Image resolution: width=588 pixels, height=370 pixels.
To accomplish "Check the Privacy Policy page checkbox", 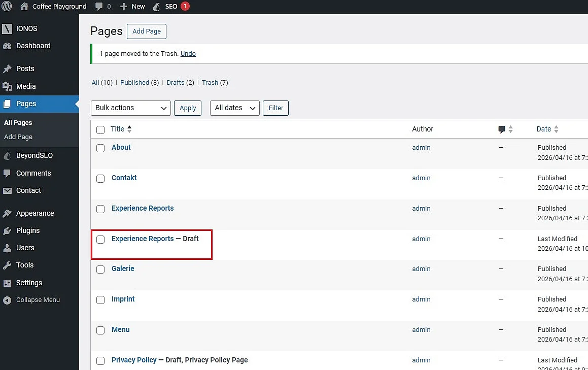I will coord(100,361).
